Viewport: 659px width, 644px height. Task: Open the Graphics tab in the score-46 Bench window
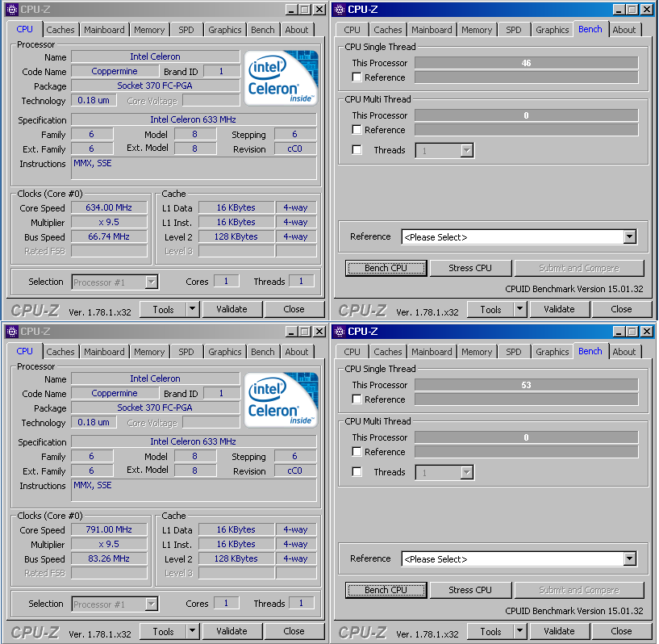[553, 30]
